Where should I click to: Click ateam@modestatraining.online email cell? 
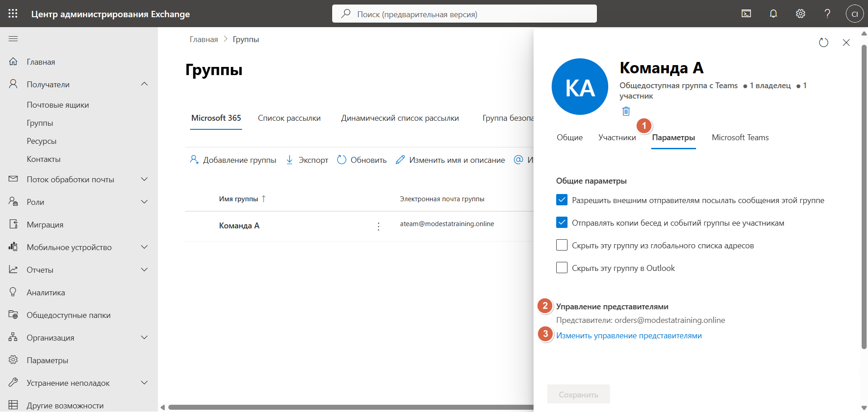(x=447, y=224)
